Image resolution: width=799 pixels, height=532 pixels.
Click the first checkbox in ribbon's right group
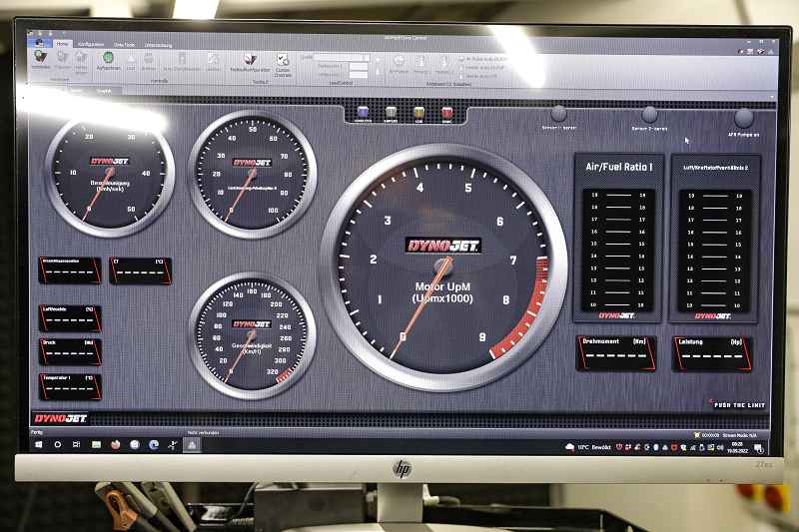pos(461,60)
